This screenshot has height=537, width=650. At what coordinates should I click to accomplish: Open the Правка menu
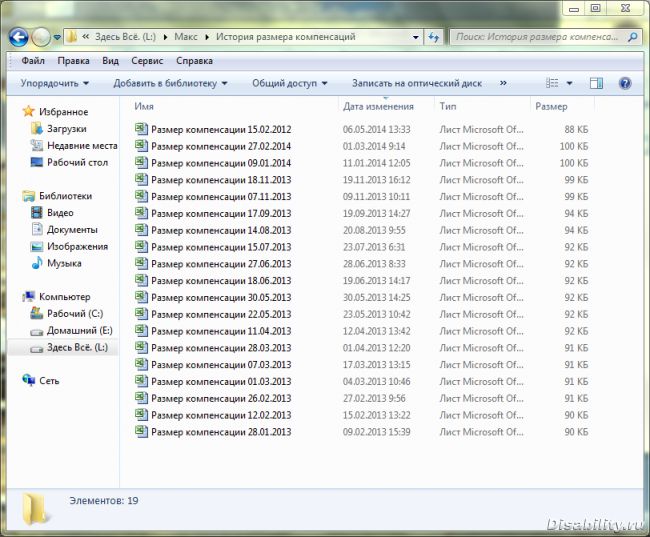point(73,61)
